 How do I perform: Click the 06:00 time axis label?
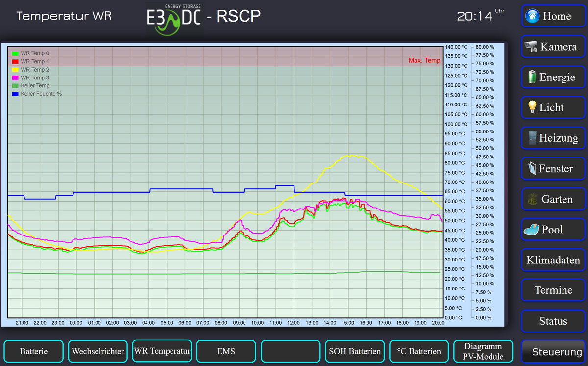point(185,323)
